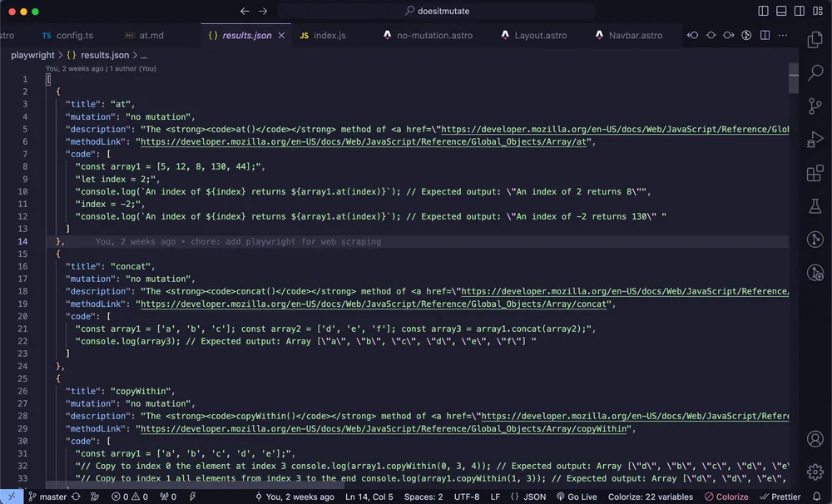Toggle file blame git icon in editor toolbar
This screenshot has width=832, height=504.
746,35
